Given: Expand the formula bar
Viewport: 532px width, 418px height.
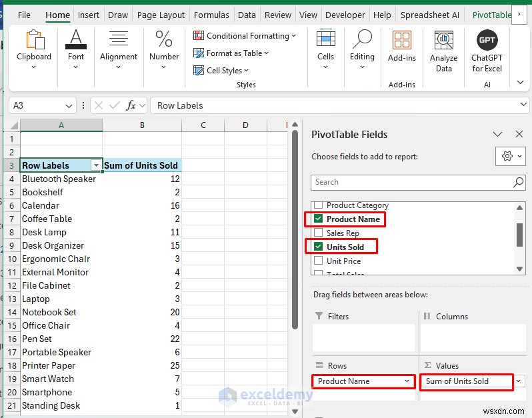Looking at the screenshot, I should click(x=523, y=104).
